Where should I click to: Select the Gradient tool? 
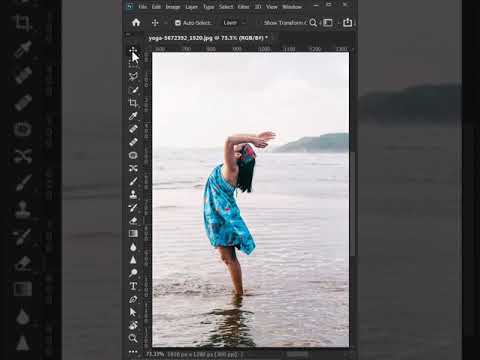pyautogui.click(x=133, y=233)
